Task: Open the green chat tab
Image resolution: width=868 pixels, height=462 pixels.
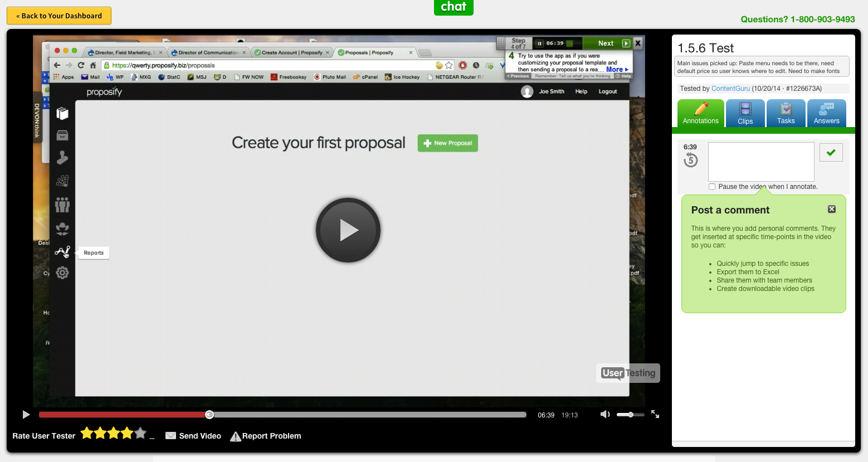Action: tap(453, 7)
